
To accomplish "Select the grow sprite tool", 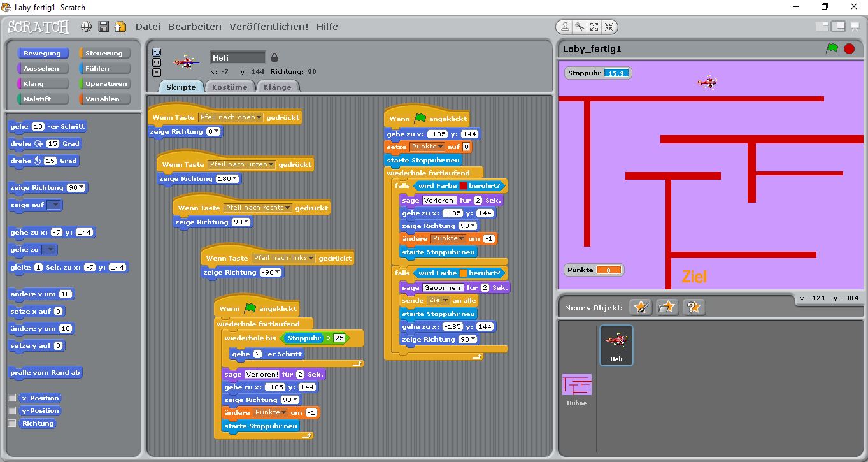I will coord(594,27).
